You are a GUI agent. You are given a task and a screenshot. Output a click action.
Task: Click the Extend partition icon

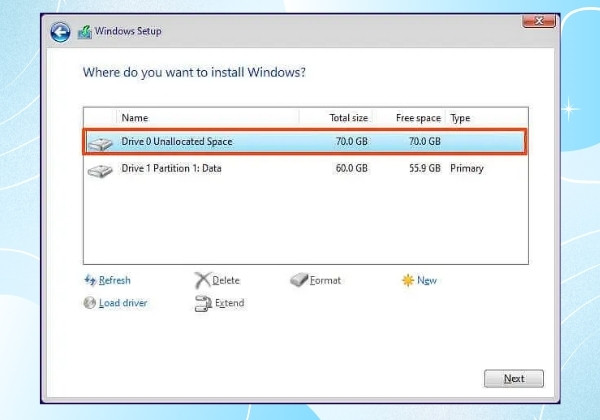click(203, 303)
